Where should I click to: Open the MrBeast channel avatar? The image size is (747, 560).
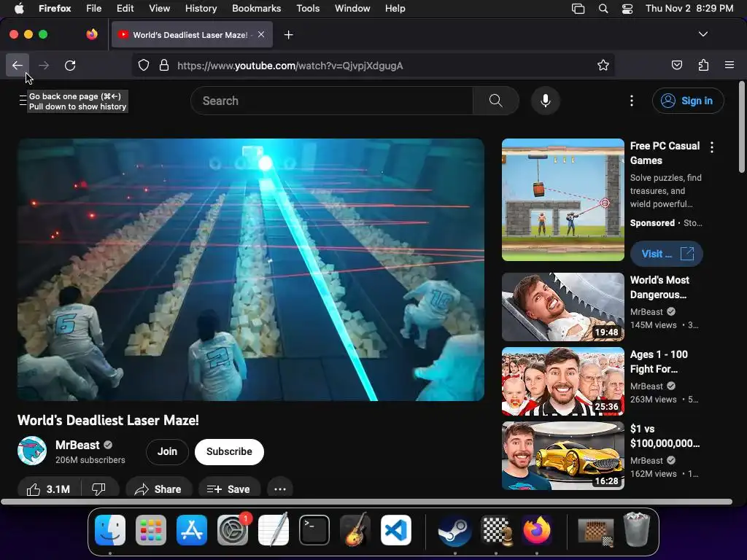[x=32, y=451]
